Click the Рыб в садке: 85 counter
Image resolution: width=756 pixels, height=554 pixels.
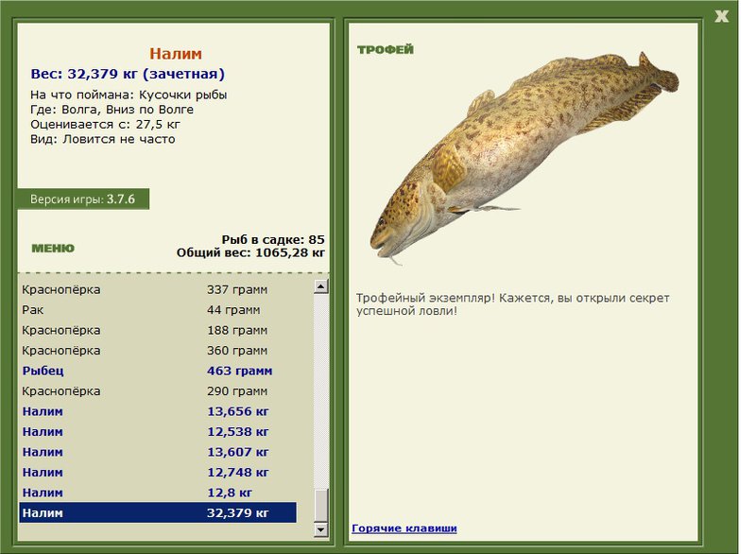273,239
